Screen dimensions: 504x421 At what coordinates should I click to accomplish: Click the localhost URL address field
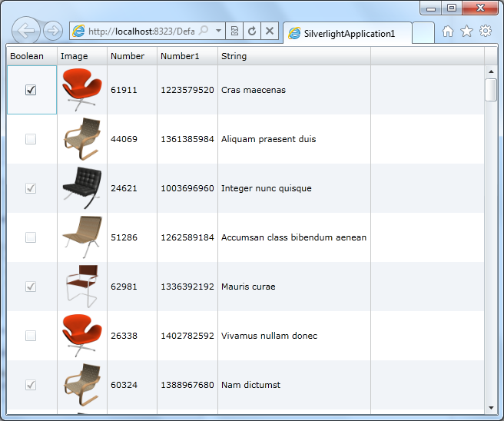[141, 31]
